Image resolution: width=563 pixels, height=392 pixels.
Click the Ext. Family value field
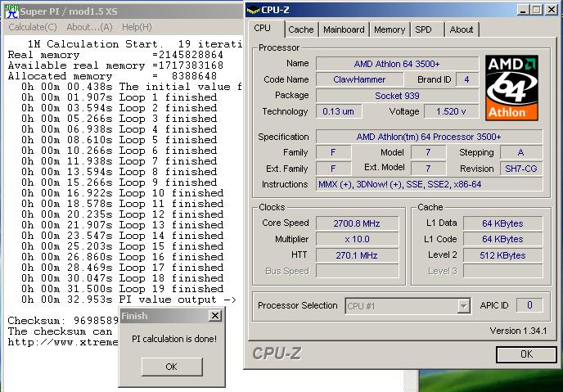click(333, 169)
